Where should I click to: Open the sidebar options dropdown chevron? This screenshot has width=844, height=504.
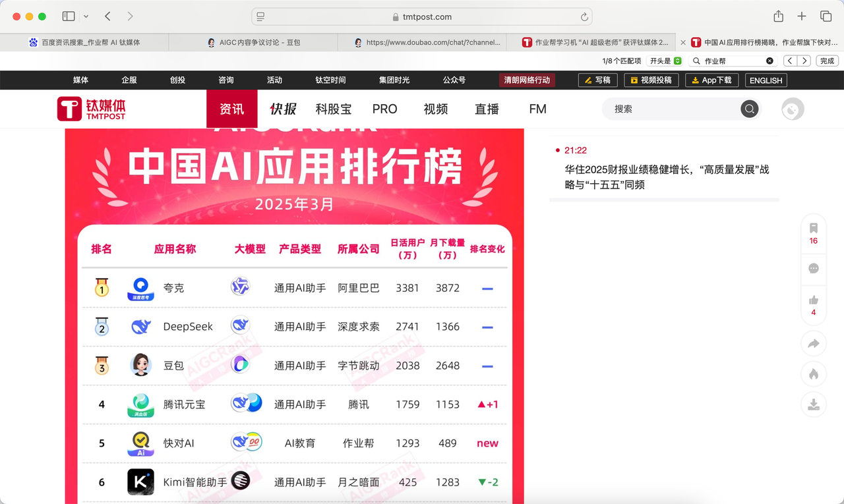[x=86, y=16]
